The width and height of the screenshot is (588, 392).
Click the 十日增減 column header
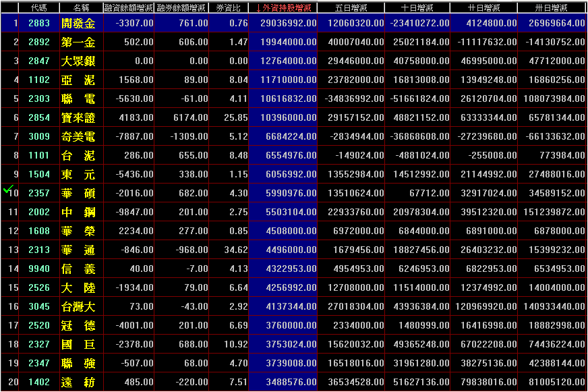417,7
